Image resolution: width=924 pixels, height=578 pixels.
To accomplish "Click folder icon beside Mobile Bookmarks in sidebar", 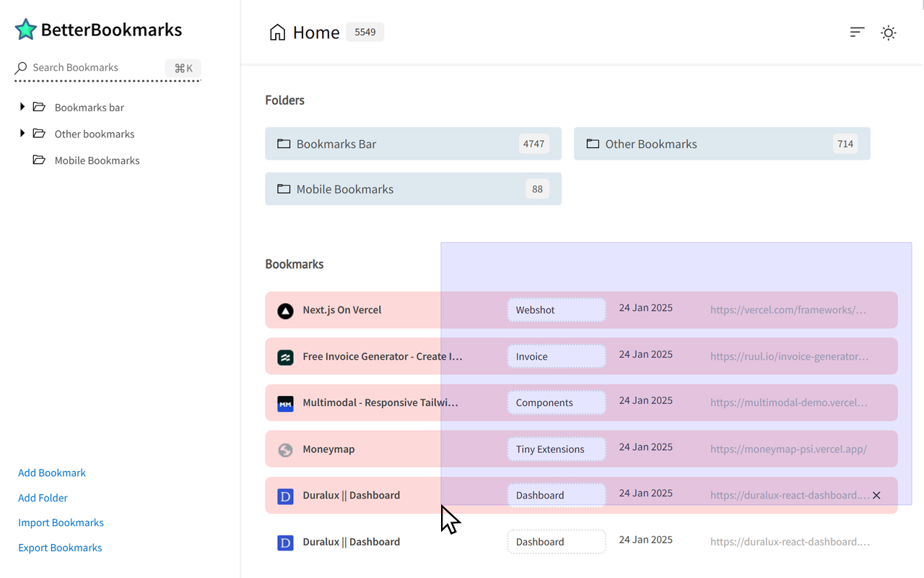I will click(39, 160).
